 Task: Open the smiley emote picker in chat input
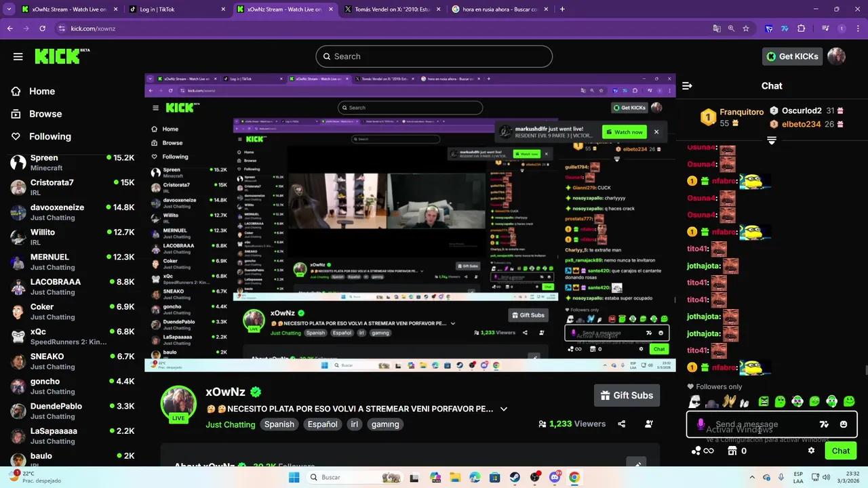pos(844,424)
